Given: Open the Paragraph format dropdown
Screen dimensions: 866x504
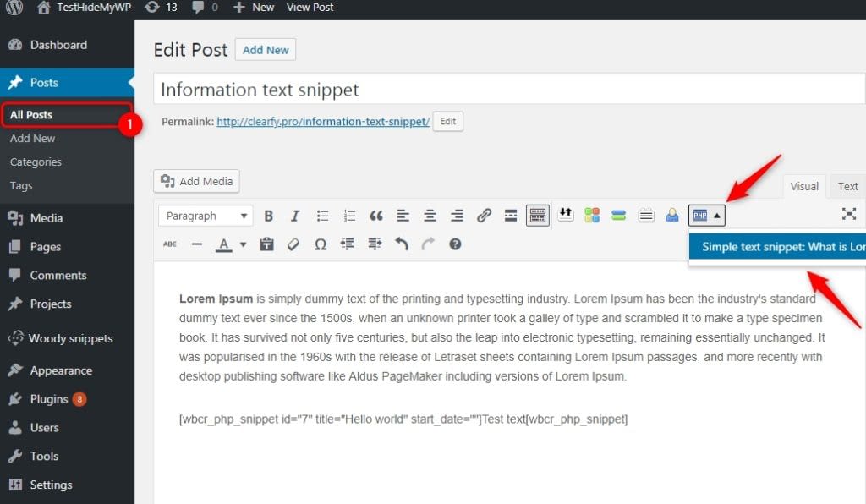Looking at the screenshot, I should click(x=206, y=216).
